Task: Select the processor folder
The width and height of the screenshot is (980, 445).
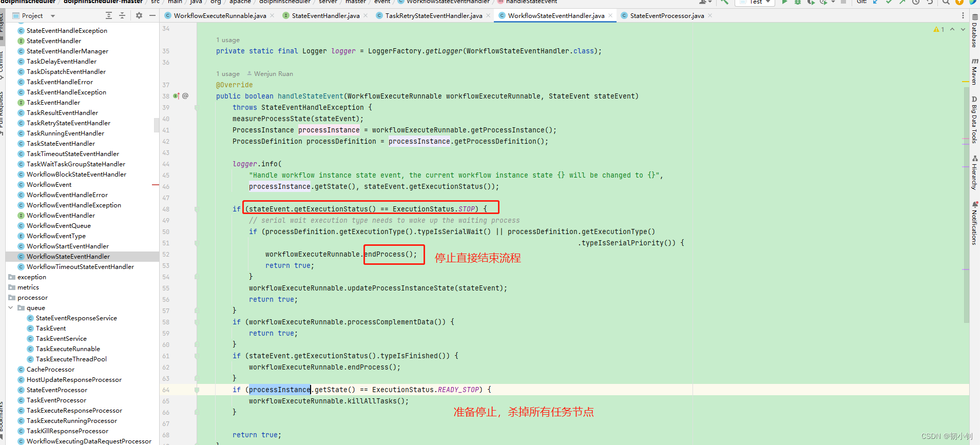Action: coord(32,298)
